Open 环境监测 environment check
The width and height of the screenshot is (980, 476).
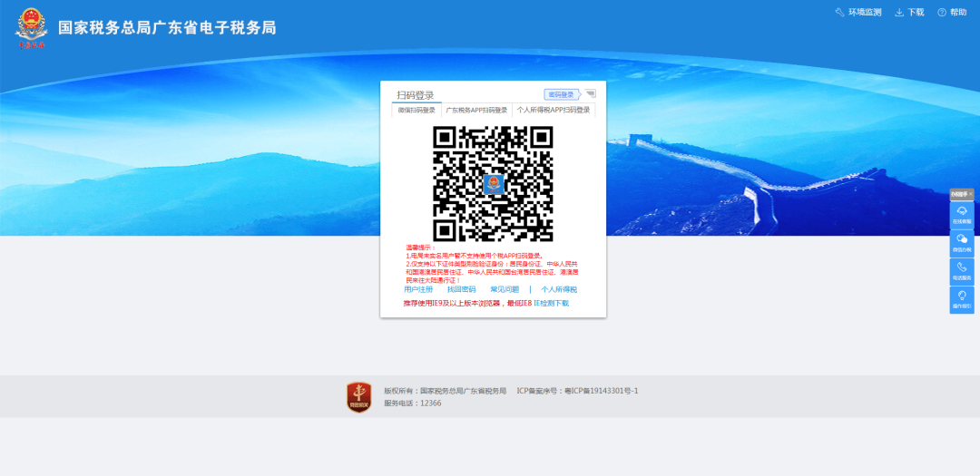click(x=858, y=13)
